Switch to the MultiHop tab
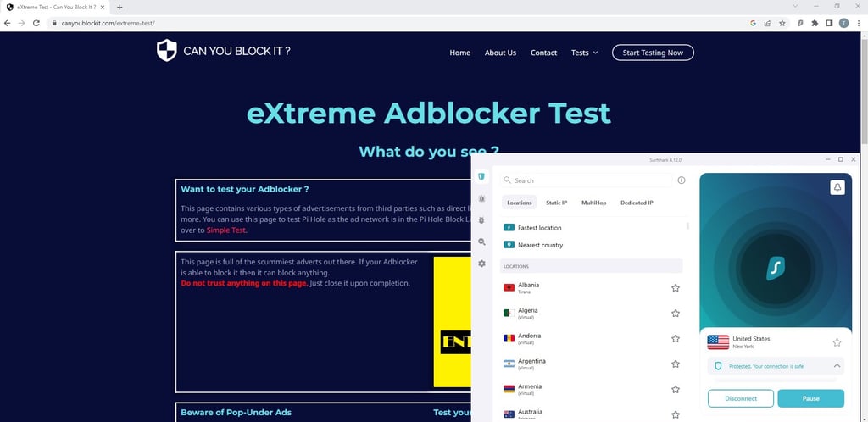868x422 pixels. tap(593, 203)
